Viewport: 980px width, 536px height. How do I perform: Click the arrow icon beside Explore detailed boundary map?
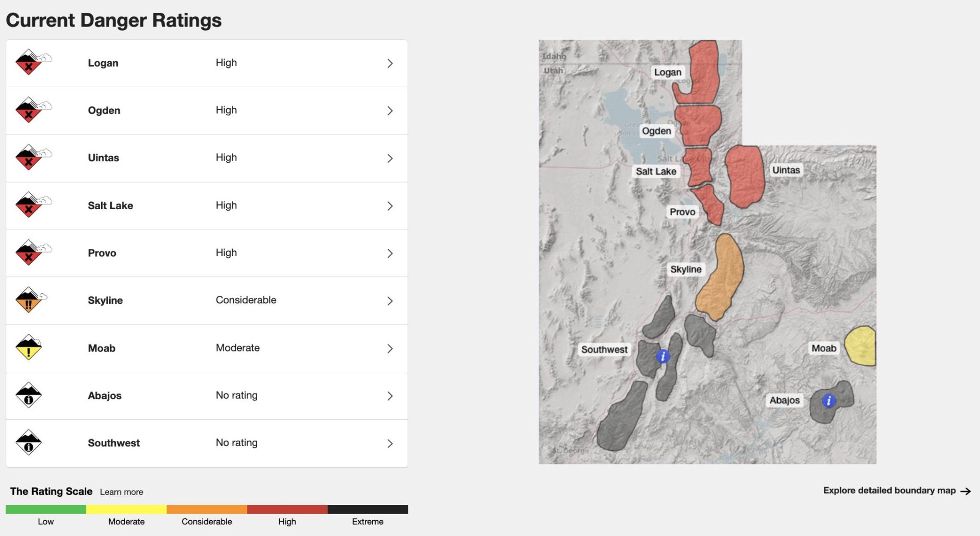point(965,491)
